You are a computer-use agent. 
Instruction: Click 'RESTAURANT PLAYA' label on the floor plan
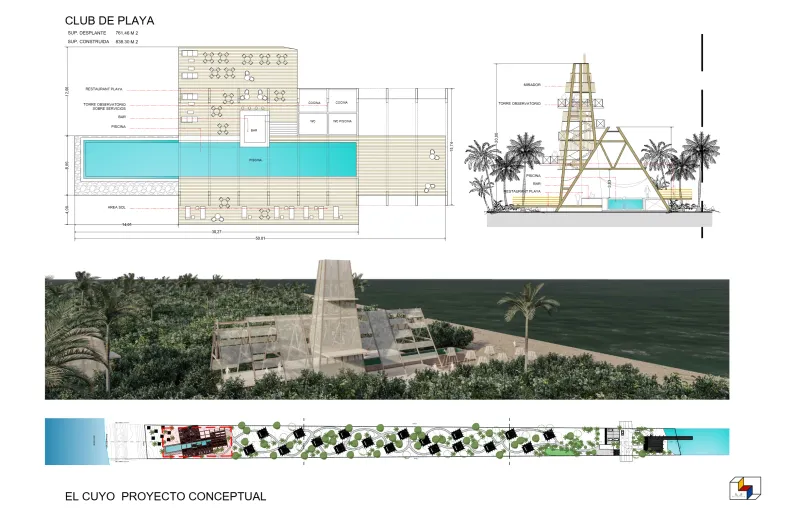tap(104, 89)
